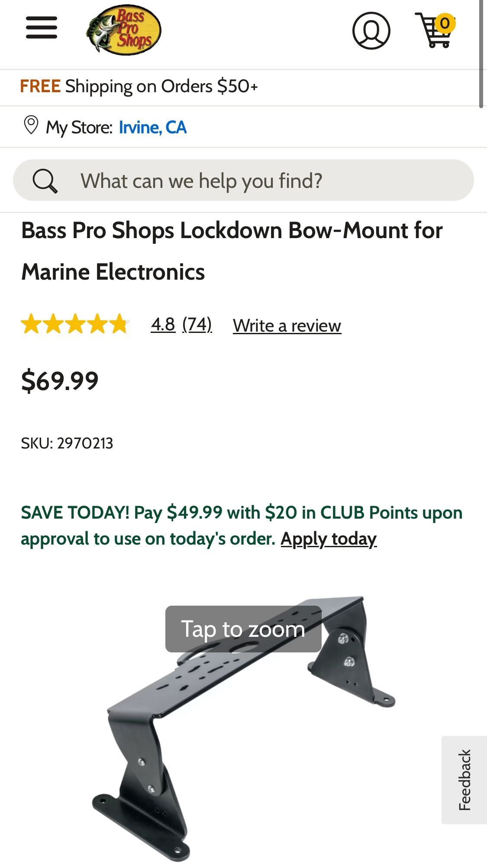
Task: Click the product bow-mount photo
Action: click(242, 714)
